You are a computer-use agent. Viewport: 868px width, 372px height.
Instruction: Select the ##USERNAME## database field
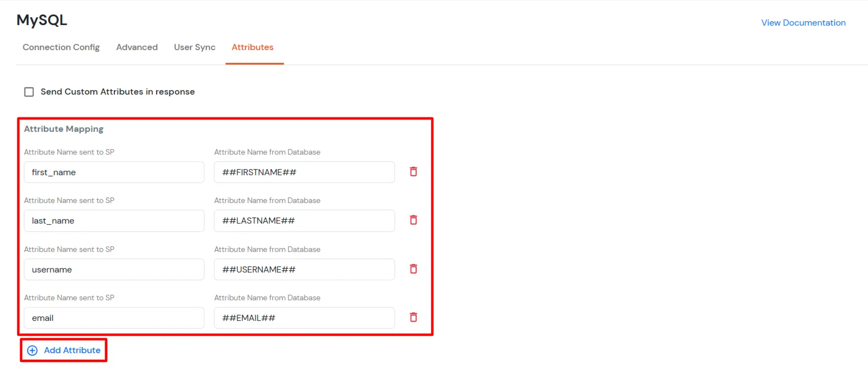pos(304,269)
